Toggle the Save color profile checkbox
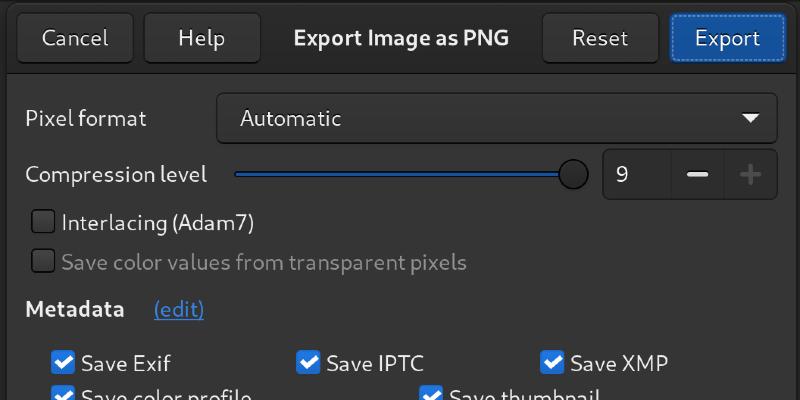 (63, 394)
